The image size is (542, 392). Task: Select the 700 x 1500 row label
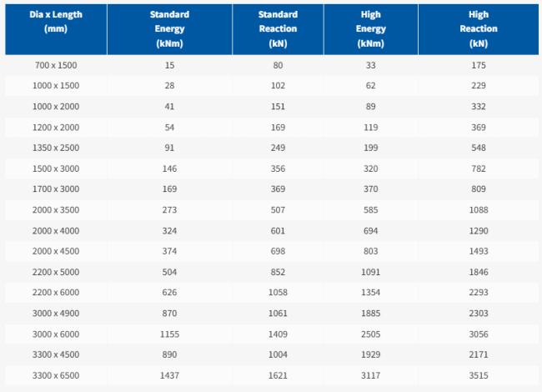[56, 65]
